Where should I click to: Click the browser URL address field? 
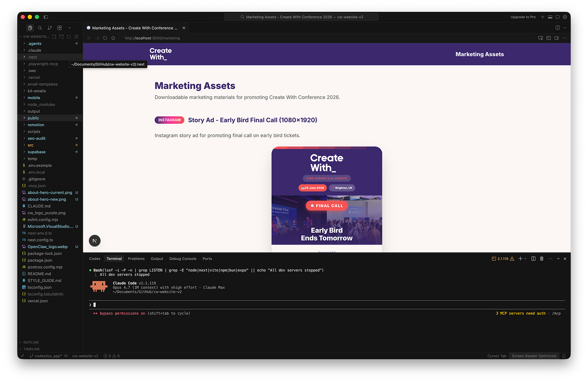tap(327, 38)
